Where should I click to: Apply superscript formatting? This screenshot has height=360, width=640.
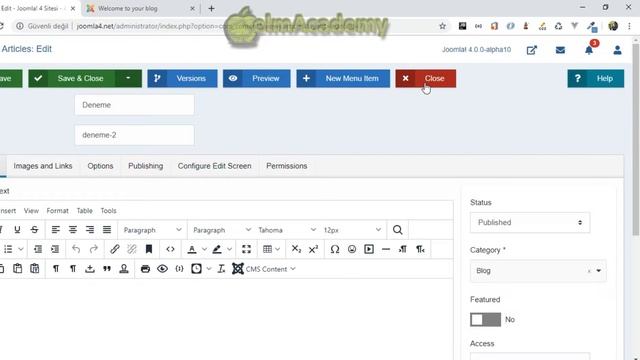tap(313, 249)
